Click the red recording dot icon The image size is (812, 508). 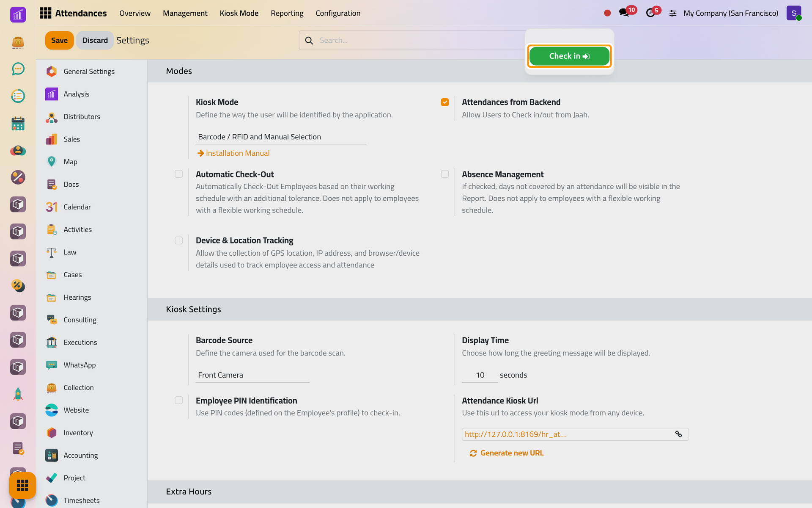(x=607, y=13)
